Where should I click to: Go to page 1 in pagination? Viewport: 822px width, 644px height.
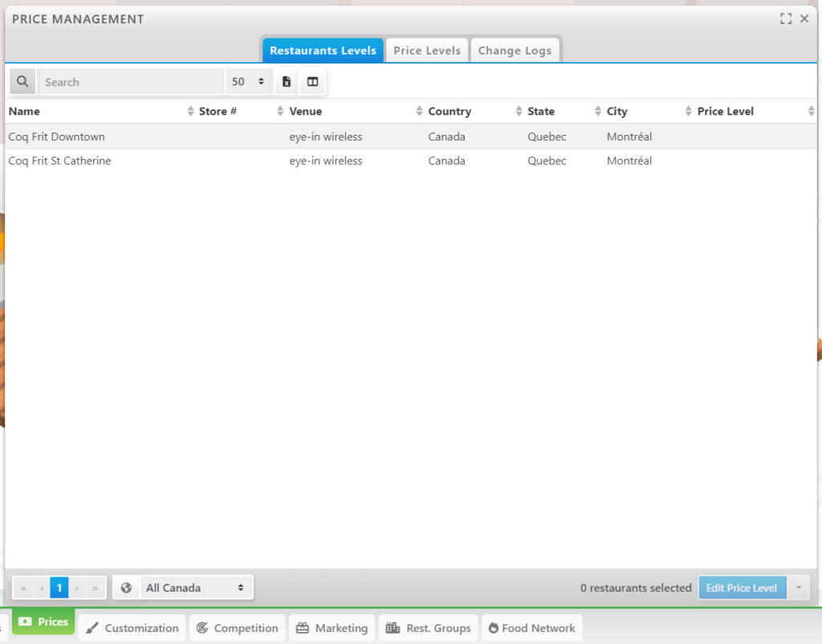(59, 588)
